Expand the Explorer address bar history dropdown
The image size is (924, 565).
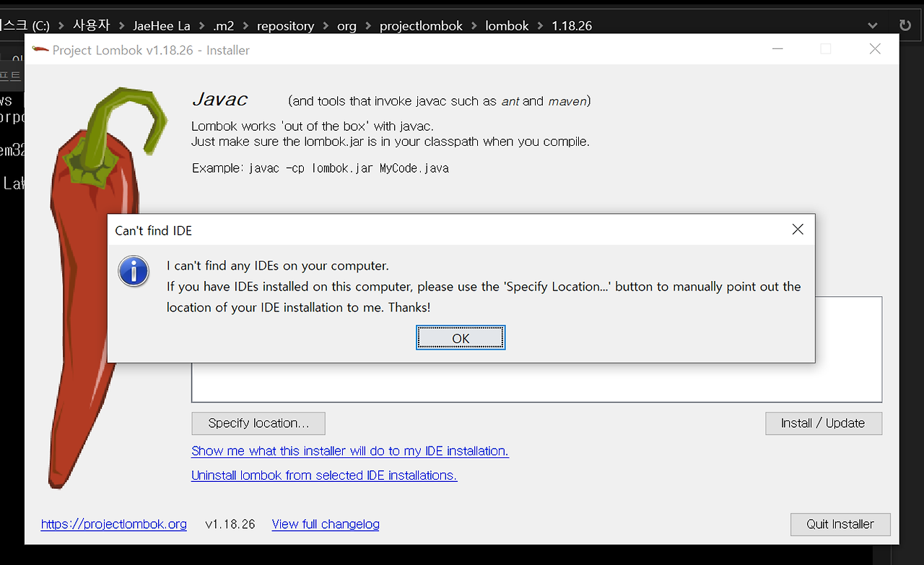point(873,25)
